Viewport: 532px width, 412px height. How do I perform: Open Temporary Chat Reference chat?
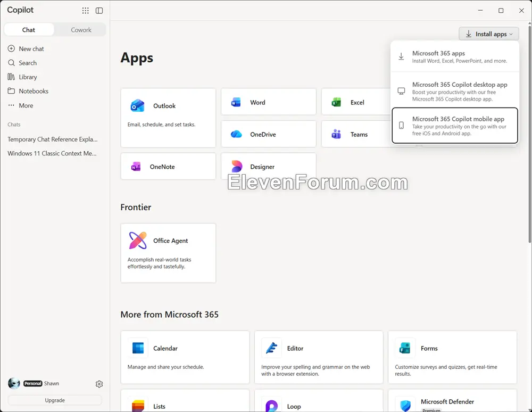[x=53, y=139]
